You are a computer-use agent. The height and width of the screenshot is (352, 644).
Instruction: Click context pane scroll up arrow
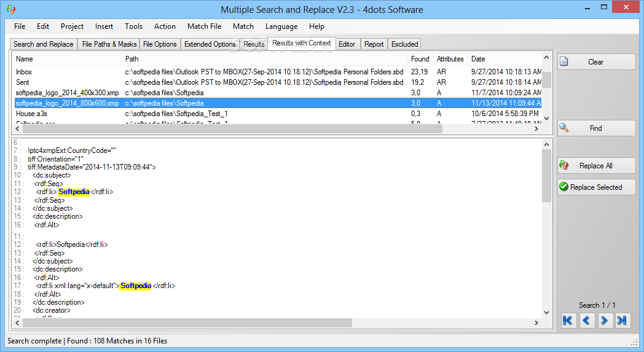tap(547, 144)
